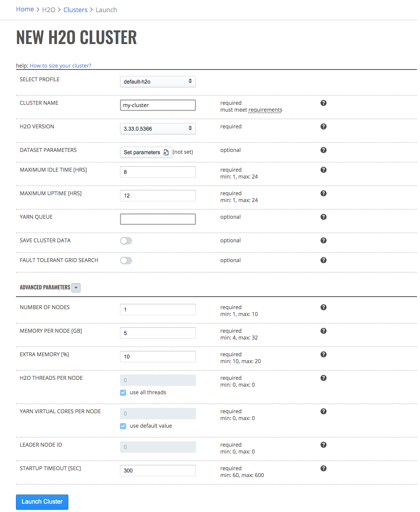This screenshot has width=420, height=512.
Task: Open the Select Profile dropdown
Action: click(x=158, y=82)
